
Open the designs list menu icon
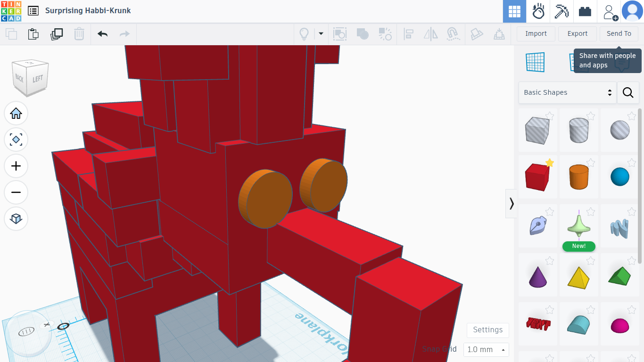click(33, 11)
